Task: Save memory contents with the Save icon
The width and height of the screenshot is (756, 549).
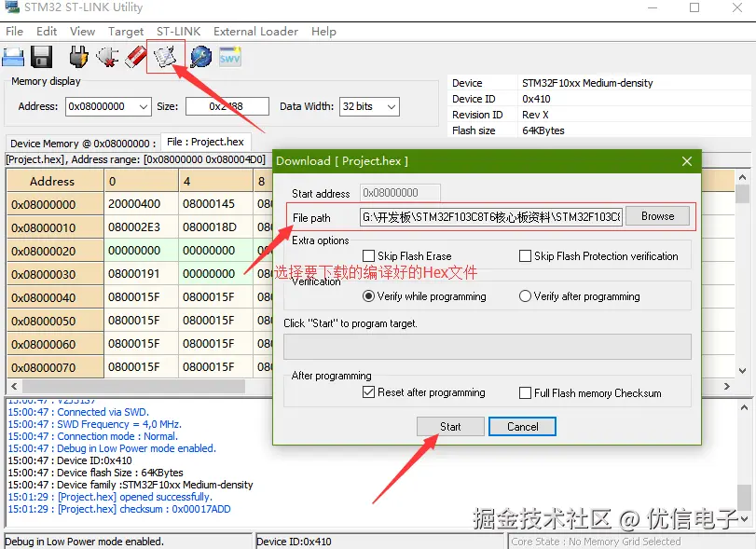Action: point(39,57)
